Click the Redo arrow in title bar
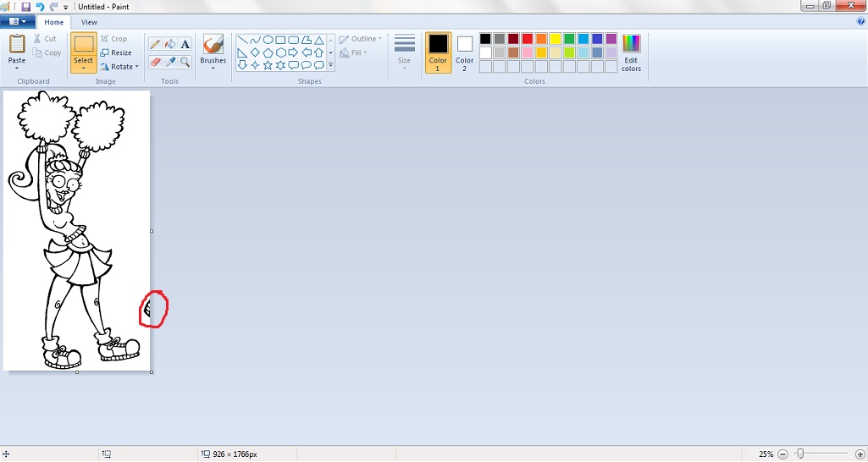The image size is (868, 462). click(x=53, y=8)
